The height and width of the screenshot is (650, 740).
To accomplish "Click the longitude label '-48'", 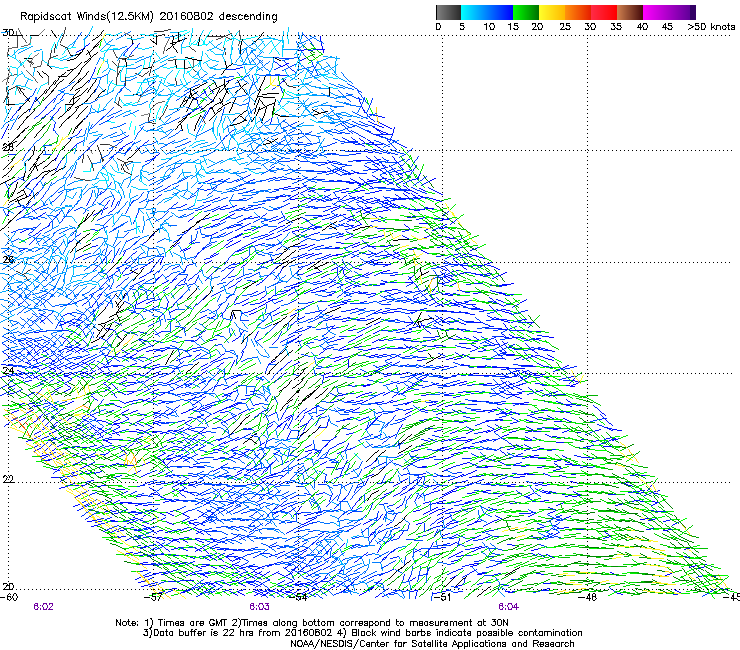I will point(588,597).
